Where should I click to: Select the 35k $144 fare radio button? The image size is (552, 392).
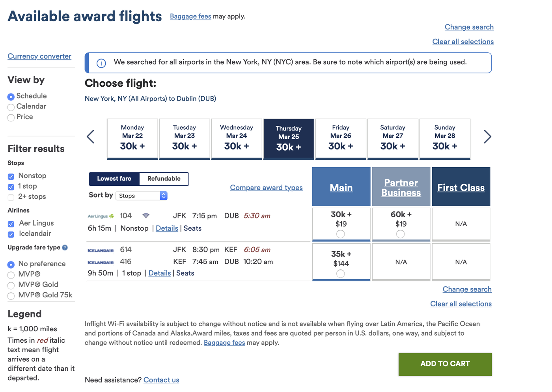[x=341, y=273]
